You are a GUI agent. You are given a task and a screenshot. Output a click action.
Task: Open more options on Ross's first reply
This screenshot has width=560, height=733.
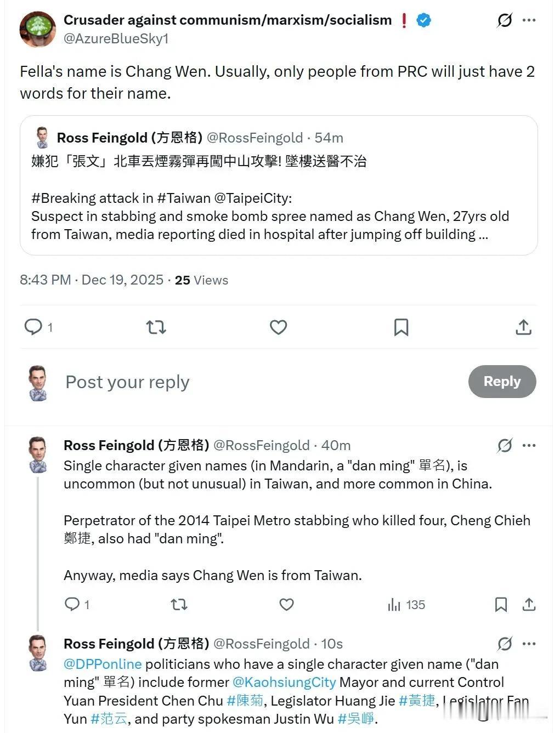(x=529, y=445)
